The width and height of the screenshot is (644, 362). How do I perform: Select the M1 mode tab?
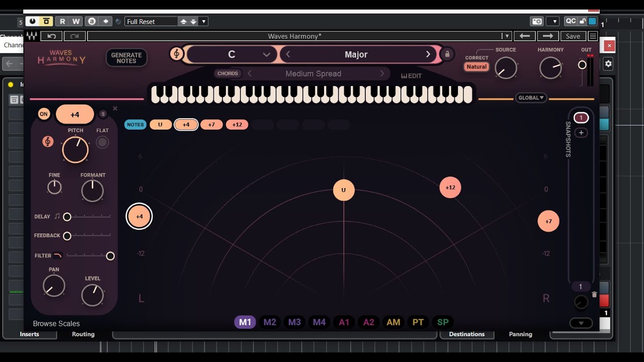(245, 322)
